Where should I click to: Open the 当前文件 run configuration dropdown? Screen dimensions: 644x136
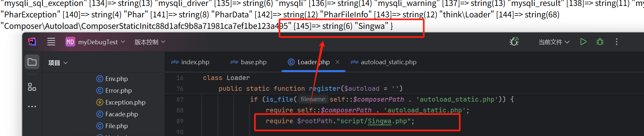point(554,42)
